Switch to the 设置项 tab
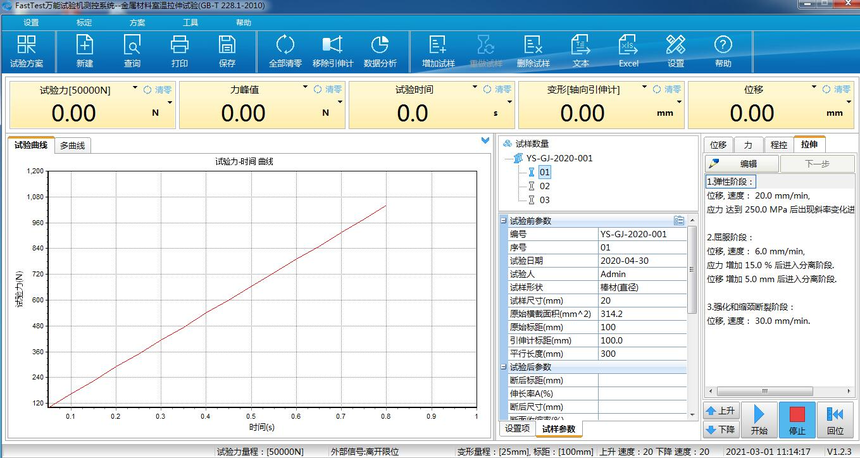This screenshot has height=458, width=860. click(x=517, y=428)
